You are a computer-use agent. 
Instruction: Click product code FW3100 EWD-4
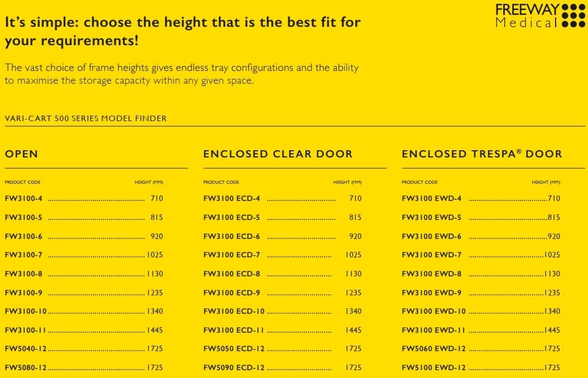pos(431,198)
